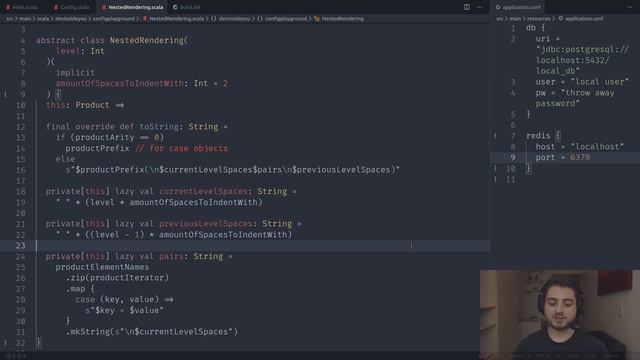Click 'amountOfSpacesToIndentWith: Int = 2' on line 8

[x=142, y=83]
